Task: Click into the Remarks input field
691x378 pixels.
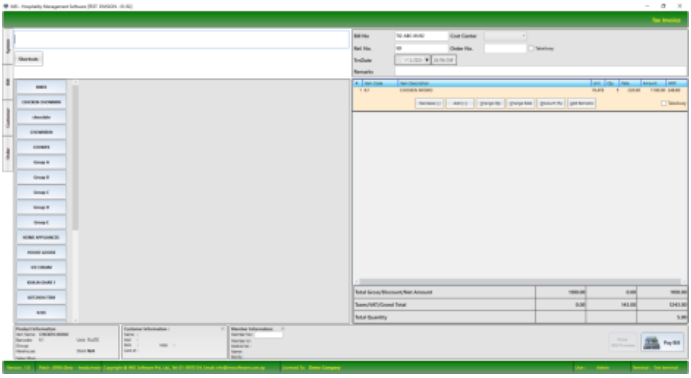Action: [541, 71]
